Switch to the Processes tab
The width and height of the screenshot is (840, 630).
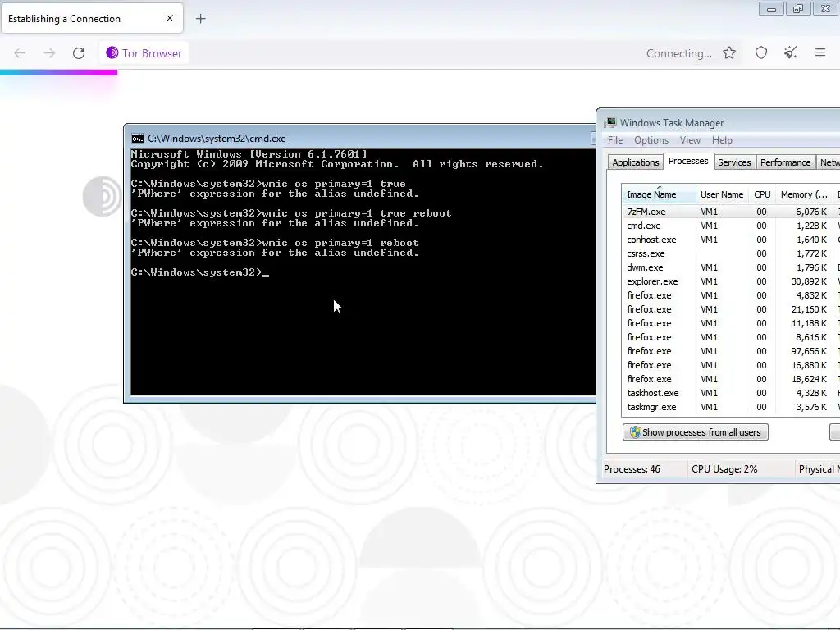pyautogui.click(x=688, y=161)
